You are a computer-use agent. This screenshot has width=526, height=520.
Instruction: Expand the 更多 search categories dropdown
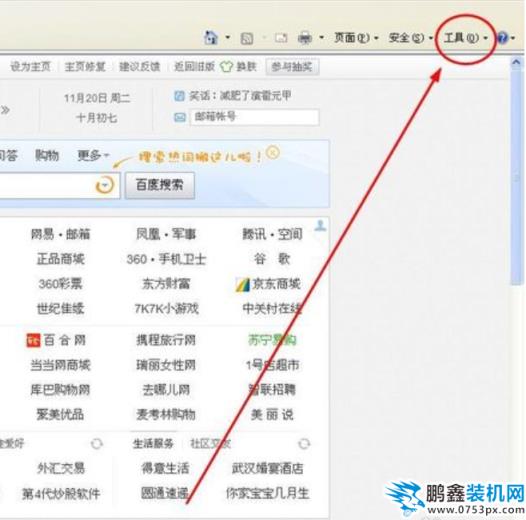(93, 155)
